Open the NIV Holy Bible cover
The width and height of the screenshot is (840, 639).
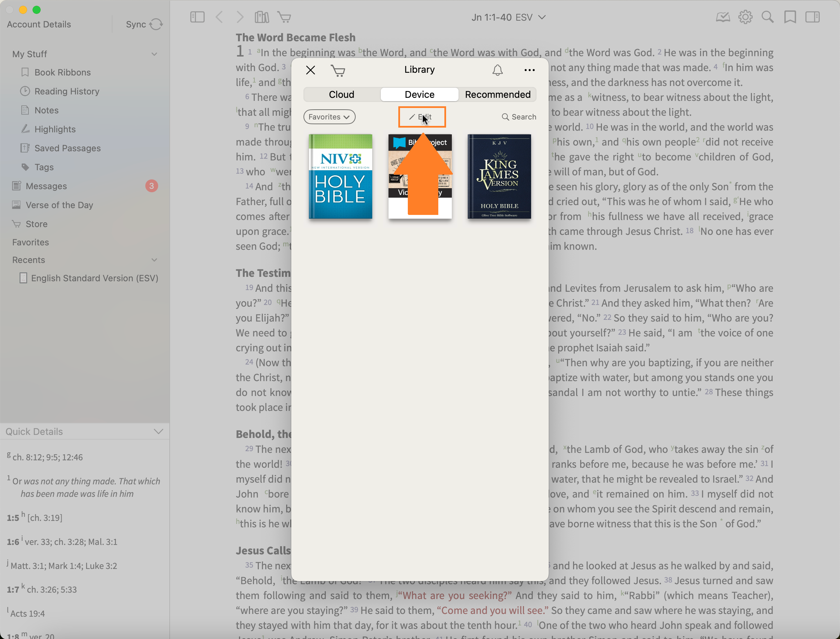tap(340, 176)
